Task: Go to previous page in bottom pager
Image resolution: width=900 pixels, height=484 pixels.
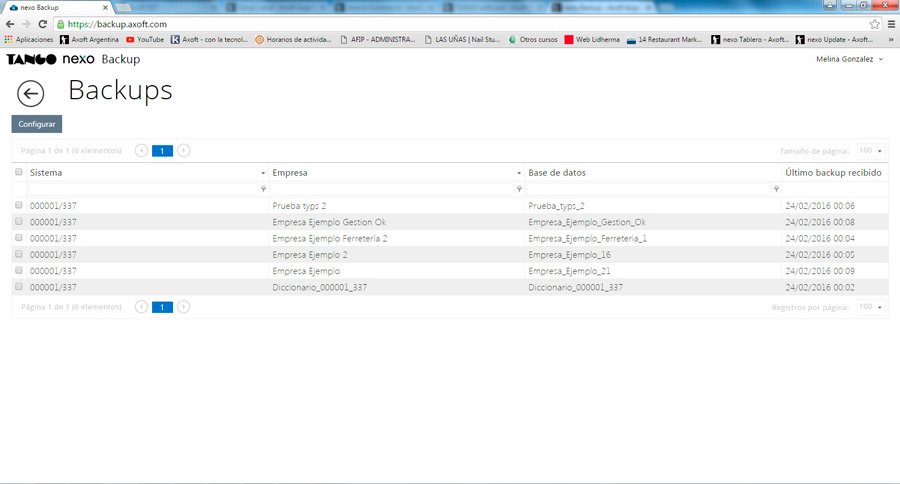Action: [141, 307]
